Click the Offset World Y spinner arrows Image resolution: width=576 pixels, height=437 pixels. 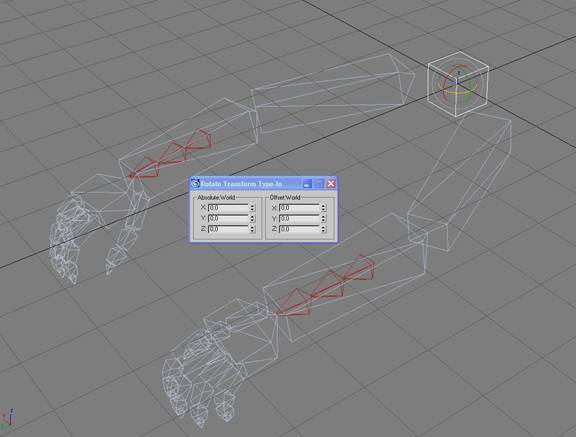pyautogui.click(x=323, y=218)
